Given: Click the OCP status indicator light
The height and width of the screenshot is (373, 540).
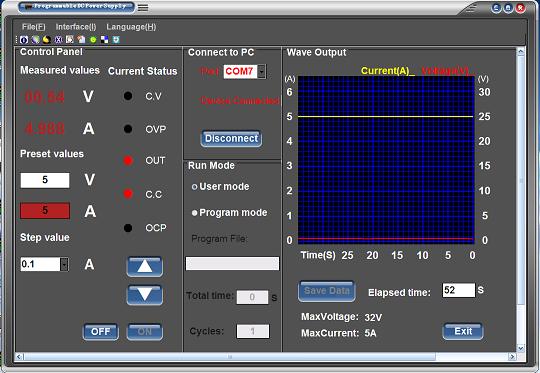Looking at the screenshot, I should [128, 228].
